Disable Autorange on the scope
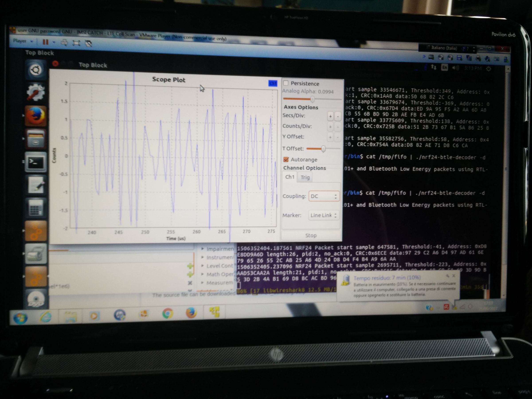Viewport: 532px width, 399px height. pos(286,159)
